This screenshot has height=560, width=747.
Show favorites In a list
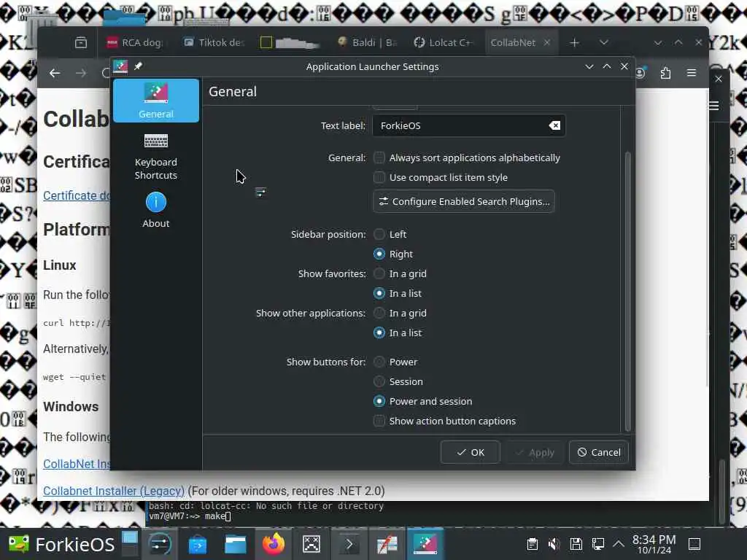coord(398,293)
